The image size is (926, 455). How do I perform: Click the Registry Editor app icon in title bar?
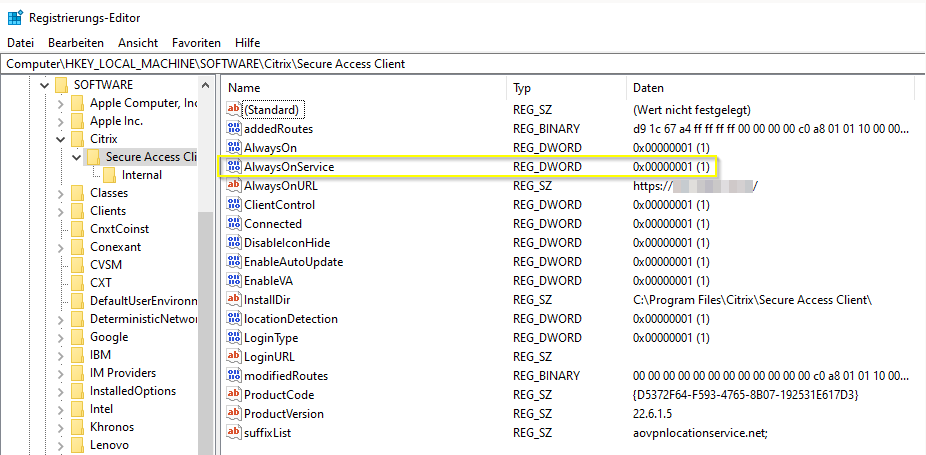pos(15,17)
